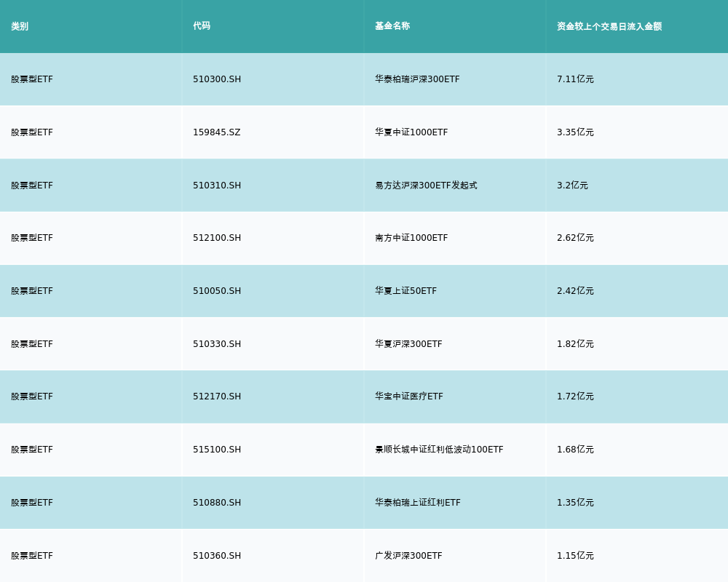The width and height of the screenshot is (728, 582).
Task: Click the 南方中证1000ETF fund name
Action: click(411, 238)
